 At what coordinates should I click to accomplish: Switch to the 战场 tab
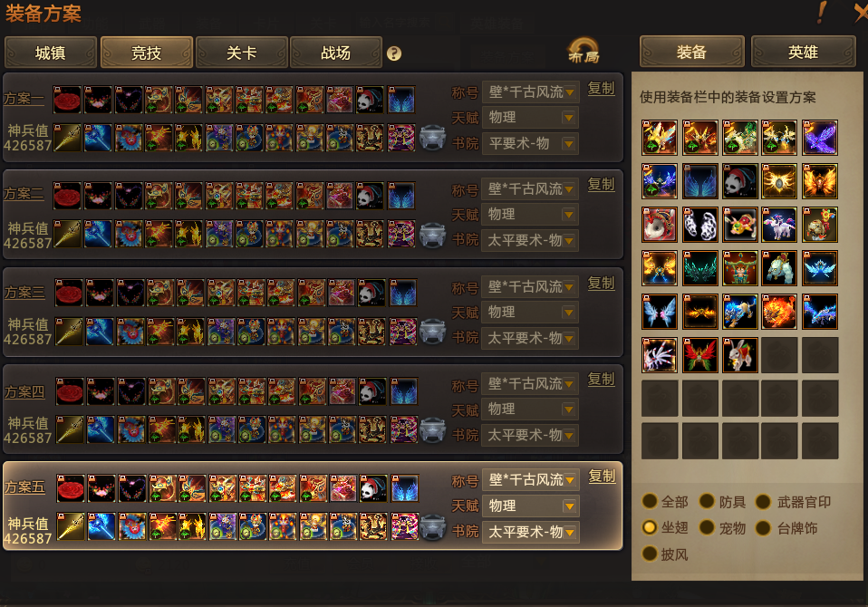point(336,53)
